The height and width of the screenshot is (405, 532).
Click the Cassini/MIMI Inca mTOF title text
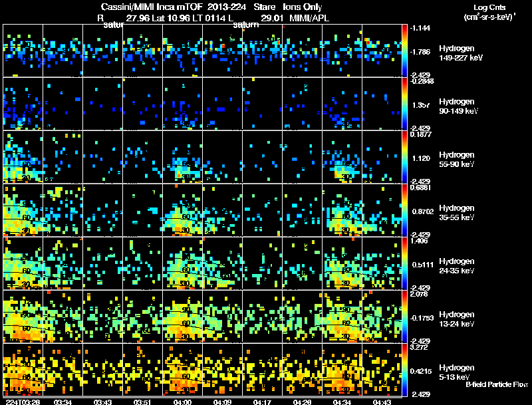click(152, 7)
